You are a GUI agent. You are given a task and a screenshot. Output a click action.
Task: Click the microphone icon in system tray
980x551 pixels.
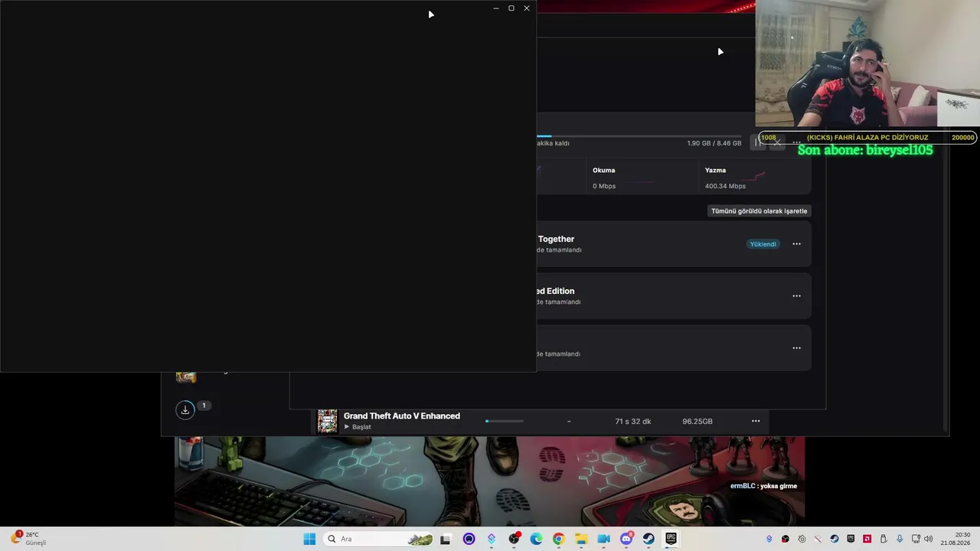(x=900, y=539)
